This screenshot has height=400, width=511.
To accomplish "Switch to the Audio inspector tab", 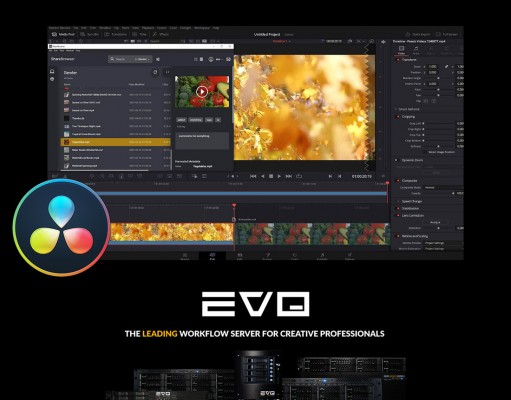I will (416, 50).
